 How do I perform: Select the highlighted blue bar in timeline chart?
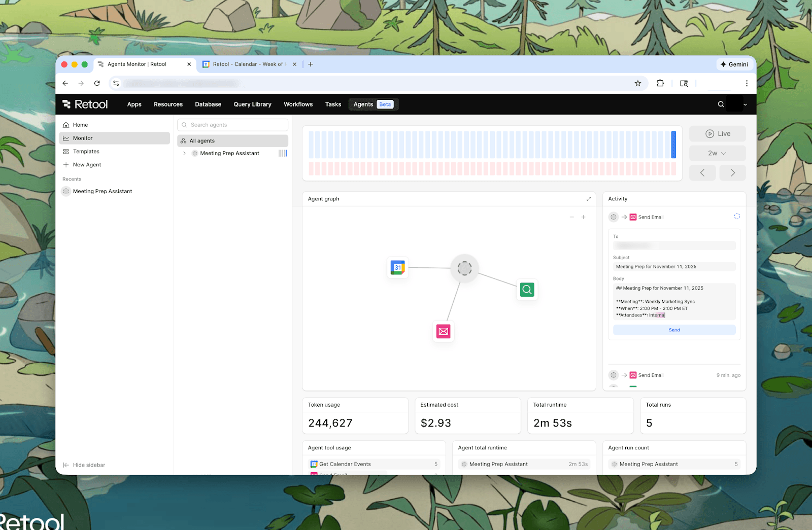pyautogui.click(x=673, y=145)
